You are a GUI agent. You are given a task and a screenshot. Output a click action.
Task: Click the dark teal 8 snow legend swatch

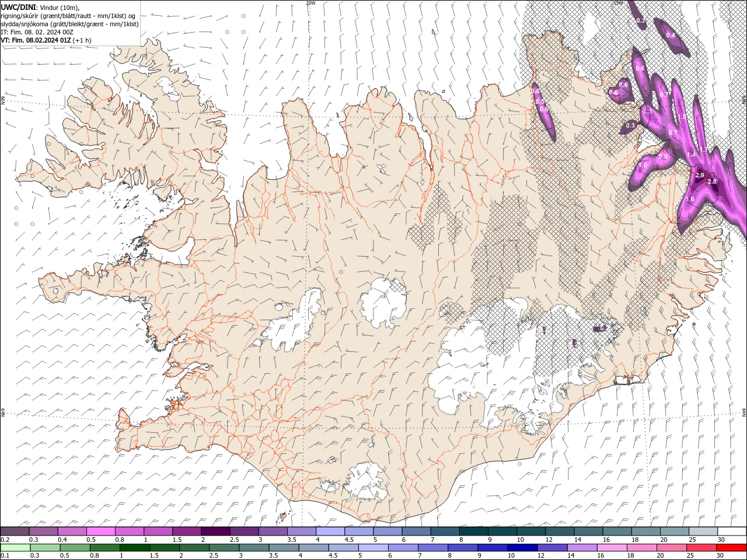coord(473,531)
